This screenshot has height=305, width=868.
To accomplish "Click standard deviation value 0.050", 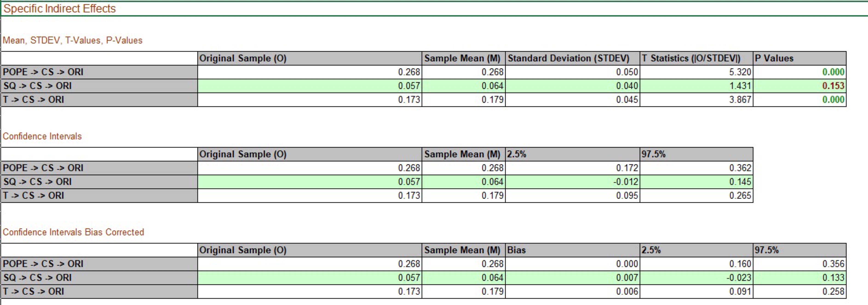I will pyautogui.click(x=627, y=72).
